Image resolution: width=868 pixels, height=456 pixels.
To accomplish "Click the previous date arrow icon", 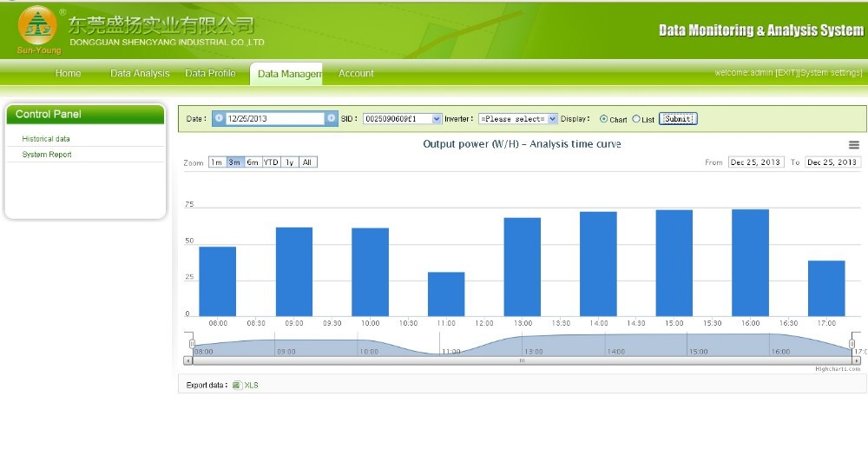I will [x=220, y=118].
